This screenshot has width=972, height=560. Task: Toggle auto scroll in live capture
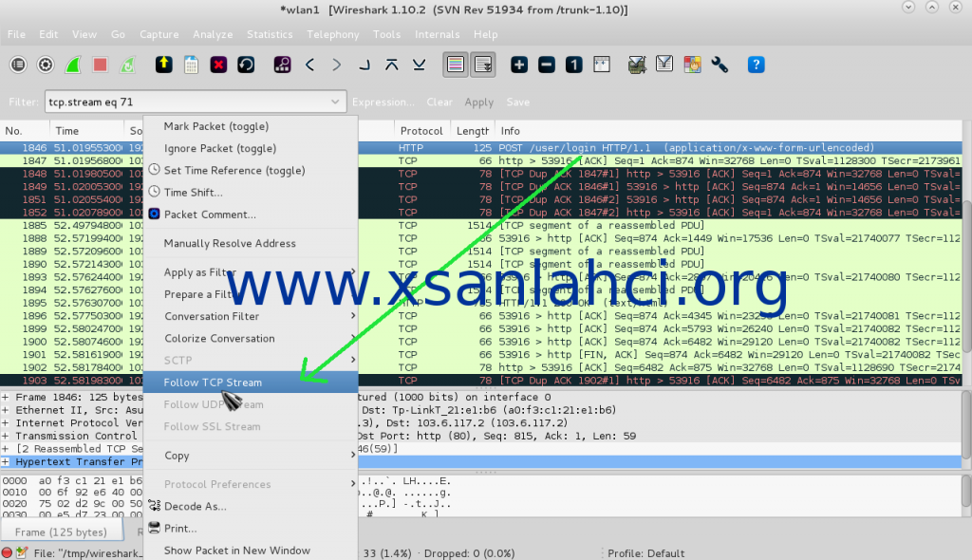[x=483, y=65]
